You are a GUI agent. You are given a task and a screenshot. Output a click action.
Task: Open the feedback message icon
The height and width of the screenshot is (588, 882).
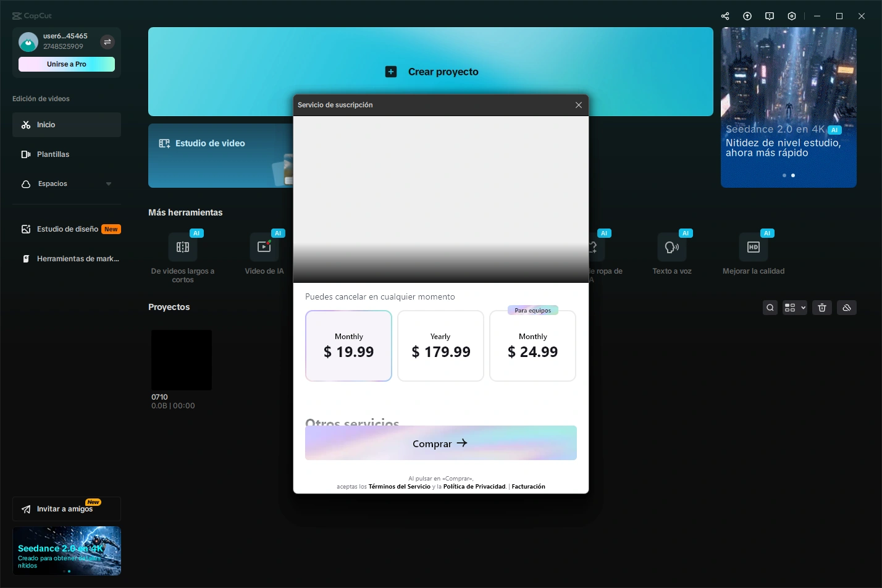(x=770, y=16)
